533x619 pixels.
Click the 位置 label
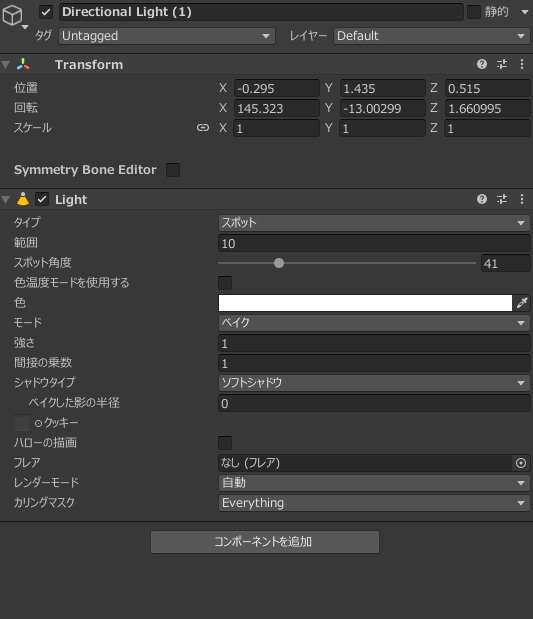[x=26, y=88]
